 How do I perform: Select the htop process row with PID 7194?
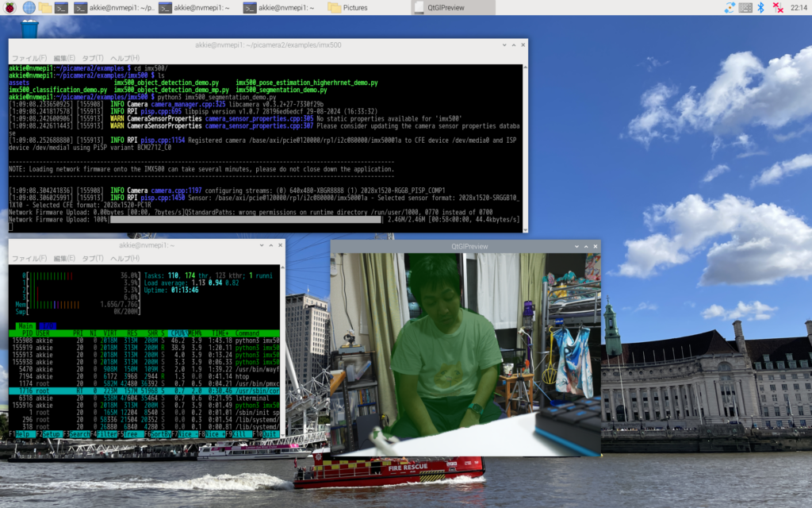point(144,377)
